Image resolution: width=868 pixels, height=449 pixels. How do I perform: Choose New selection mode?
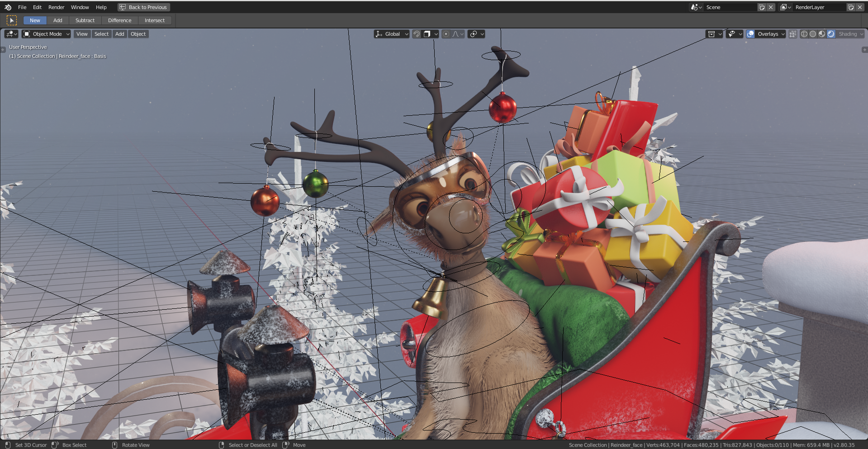pyautogui.click(x=35, y=20)
